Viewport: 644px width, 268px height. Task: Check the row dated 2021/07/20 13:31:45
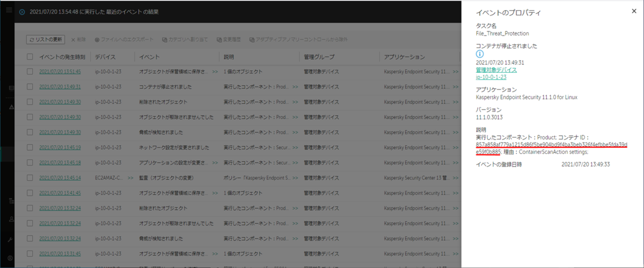point(30,254)
